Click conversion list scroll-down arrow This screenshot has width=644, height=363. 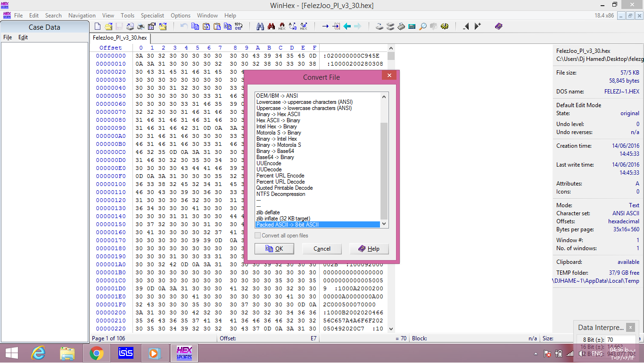click(x=384, y=224)
